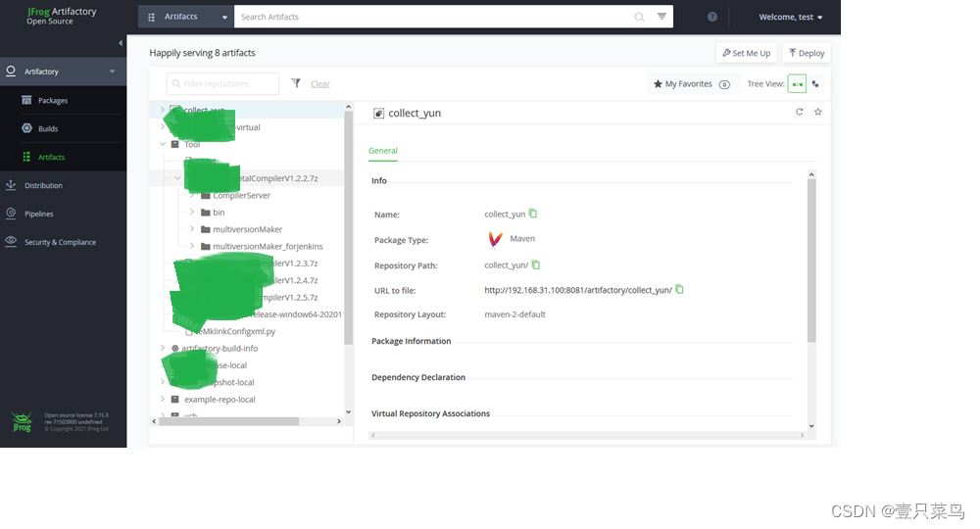Add collect_yun to favorites with star icon
This screenshot has height=529, width=980.
point(817,112)
